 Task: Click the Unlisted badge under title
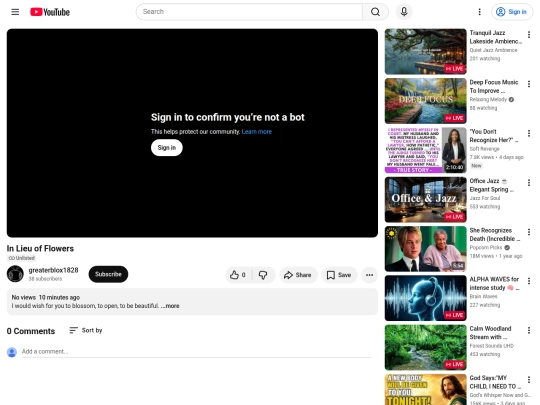tap(21, 258)
